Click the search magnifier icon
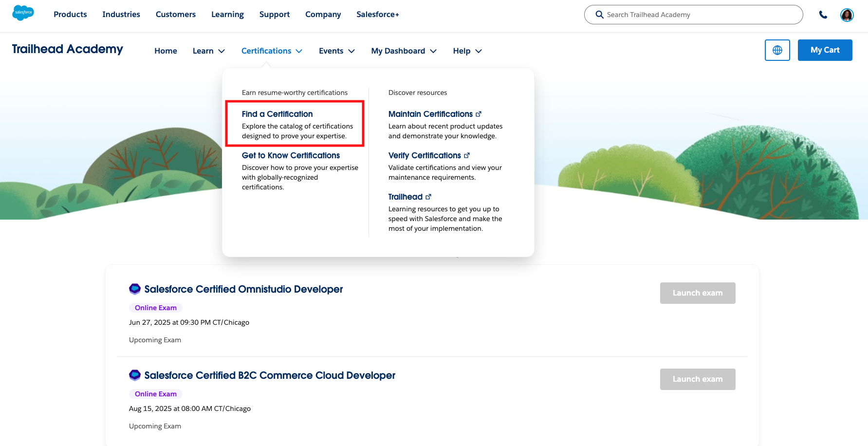 point(600,15)
